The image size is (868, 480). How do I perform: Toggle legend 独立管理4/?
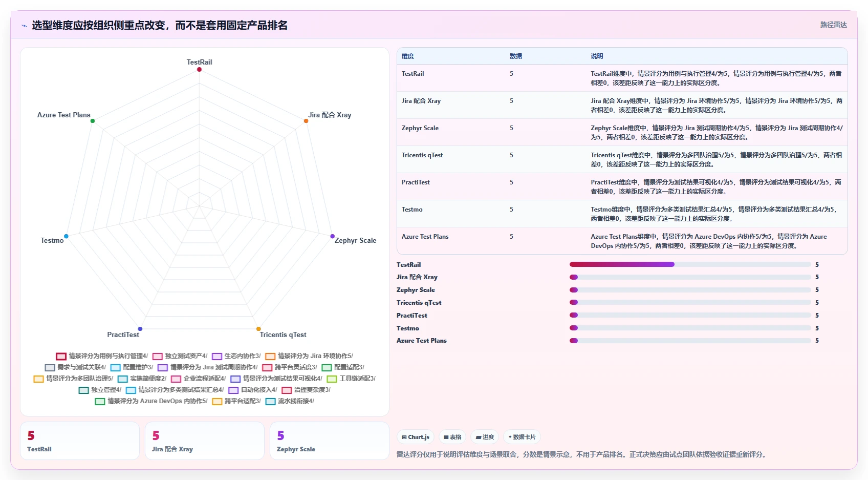click(100, 390)
